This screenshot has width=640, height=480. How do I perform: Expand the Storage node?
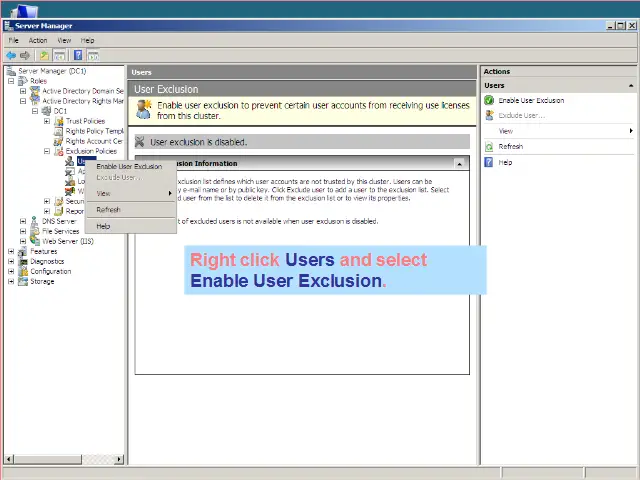pyautogui.click(x=11, y=281)
